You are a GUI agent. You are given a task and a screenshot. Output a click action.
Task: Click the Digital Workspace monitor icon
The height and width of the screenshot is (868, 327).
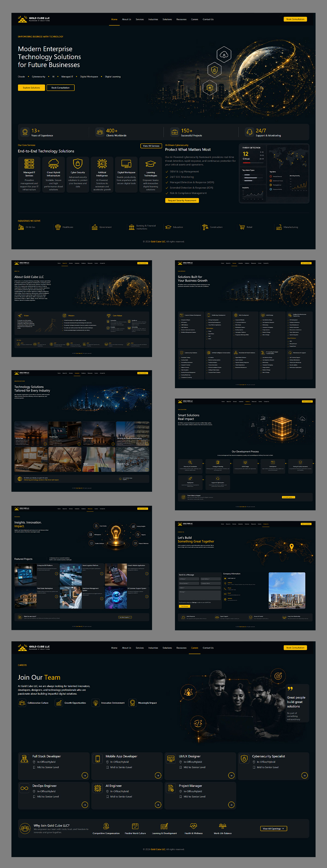click(126, 164)
